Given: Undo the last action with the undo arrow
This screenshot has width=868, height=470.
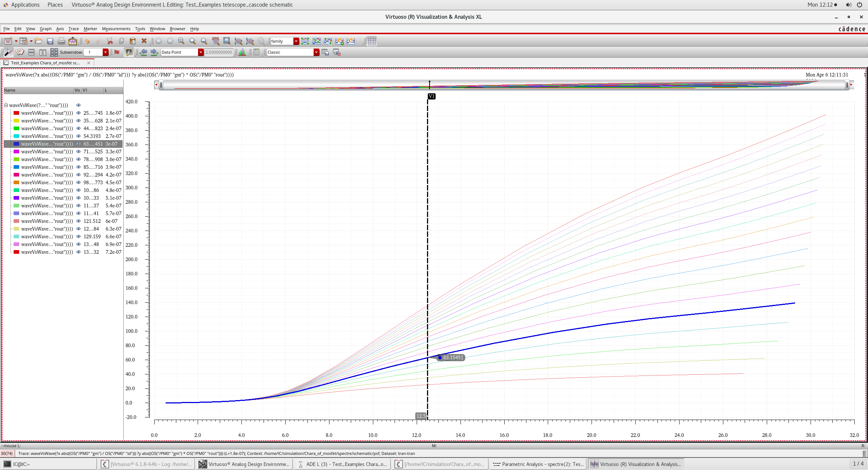Looking at the screenshot, I should click(87, 41).
